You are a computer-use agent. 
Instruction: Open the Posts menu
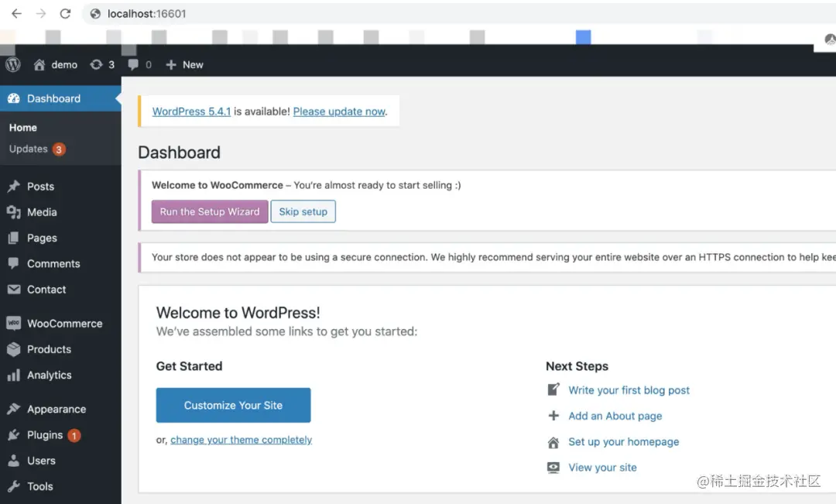(x=40, y=186)
